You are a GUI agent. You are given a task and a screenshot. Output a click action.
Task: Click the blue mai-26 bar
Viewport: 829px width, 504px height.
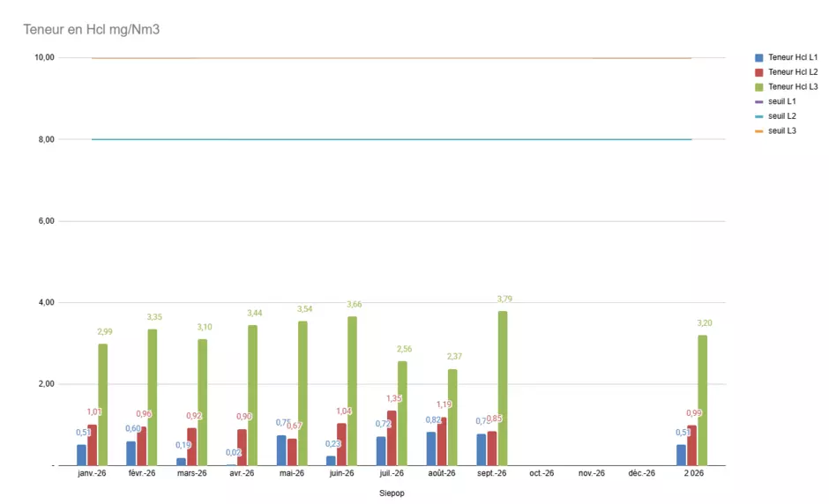(281, 450)
